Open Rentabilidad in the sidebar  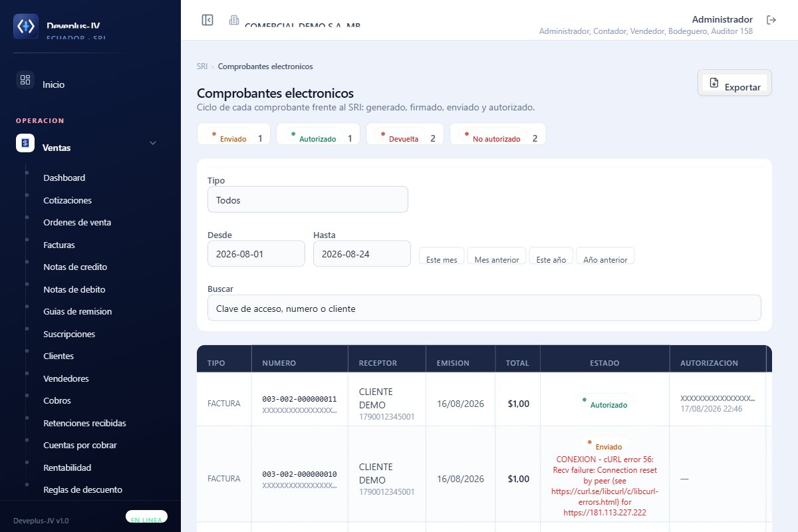pos(67,467)
